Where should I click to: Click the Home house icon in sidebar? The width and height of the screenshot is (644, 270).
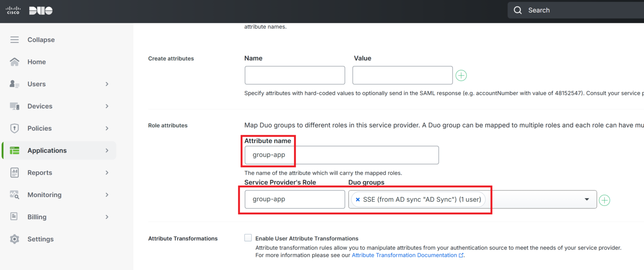pyautogui.click(x=15, y=62)
